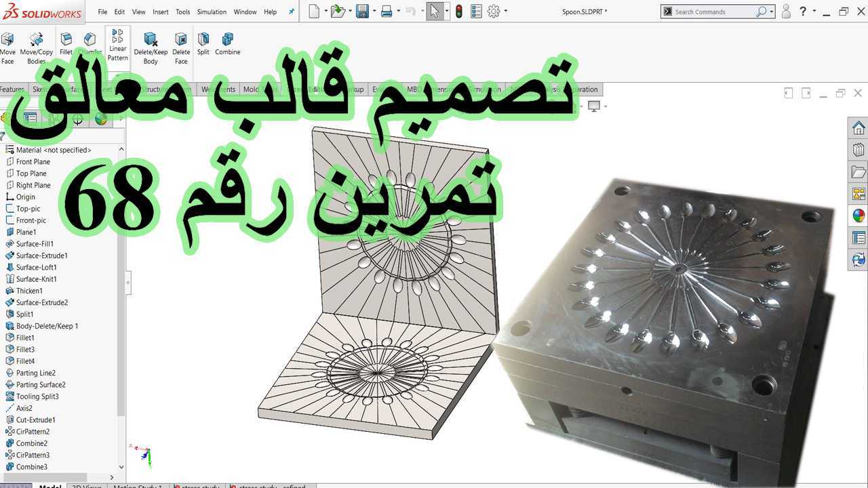Screen dimensions: 868x488
Task: Open the search type dropdown
Action: (772, 12)
